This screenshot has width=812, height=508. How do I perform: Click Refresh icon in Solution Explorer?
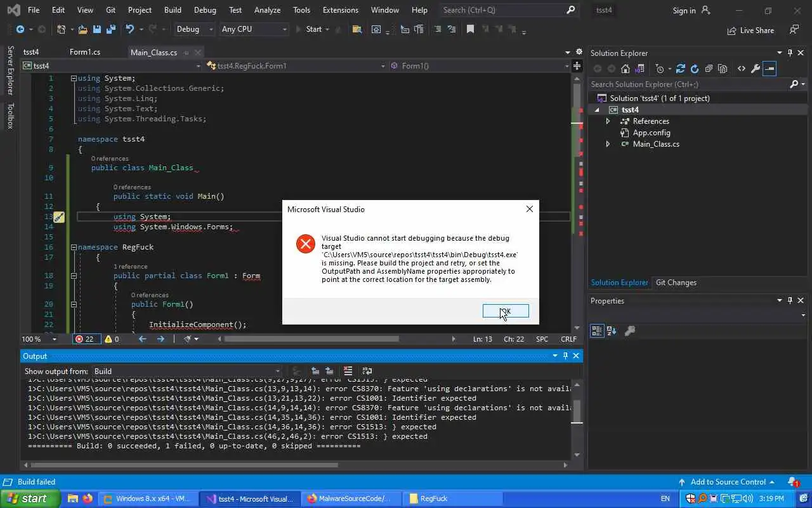pyautogui.click(x=695, y=69)
